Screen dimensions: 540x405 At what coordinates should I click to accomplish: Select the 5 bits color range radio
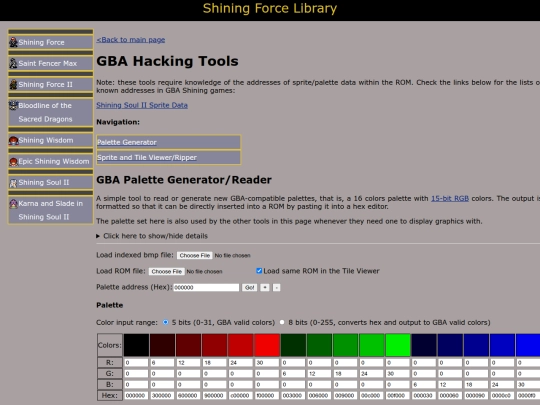[x=166, y=322]
